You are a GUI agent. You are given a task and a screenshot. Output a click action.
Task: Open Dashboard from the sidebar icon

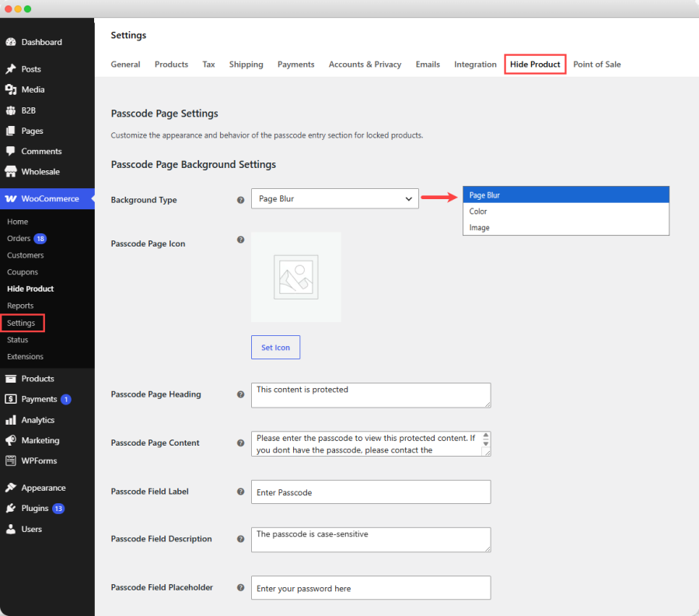11,42
